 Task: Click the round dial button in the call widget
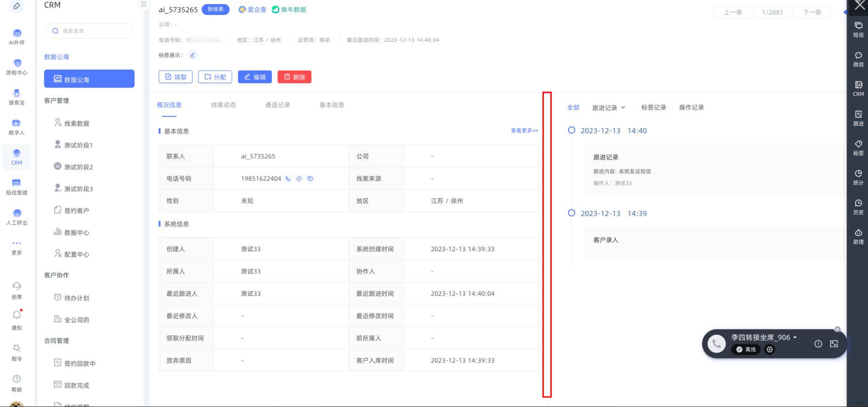[x=716, y=344]
